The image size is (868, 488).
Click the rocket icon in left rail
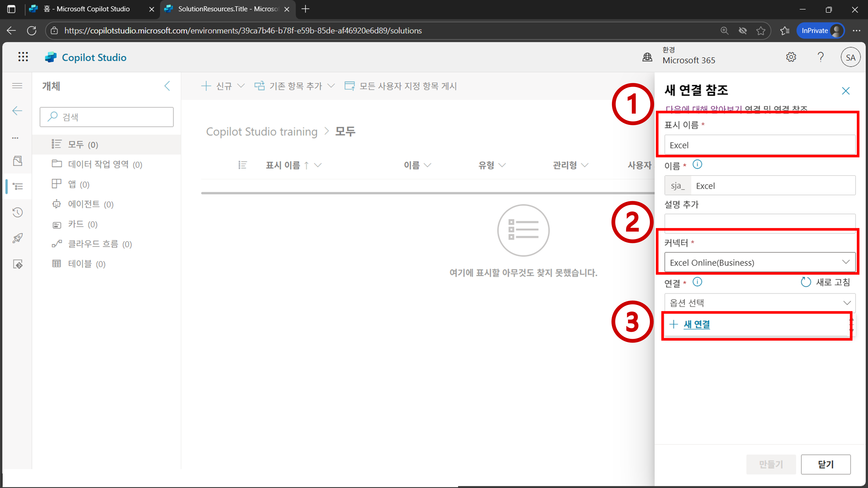point(18,238)
